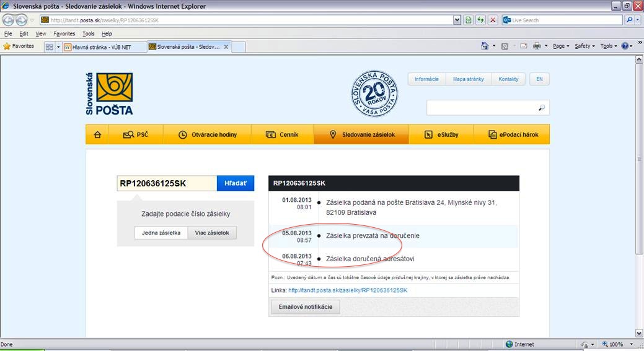Expand the Page dropdown menu
Screen dimensions: 644x351
561,46
